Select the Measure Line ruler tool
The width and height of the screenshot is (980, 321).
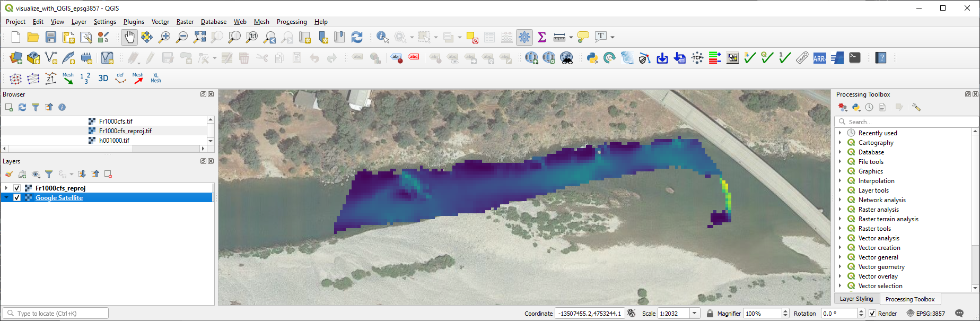pyautogui.click(x=559, y=37)
